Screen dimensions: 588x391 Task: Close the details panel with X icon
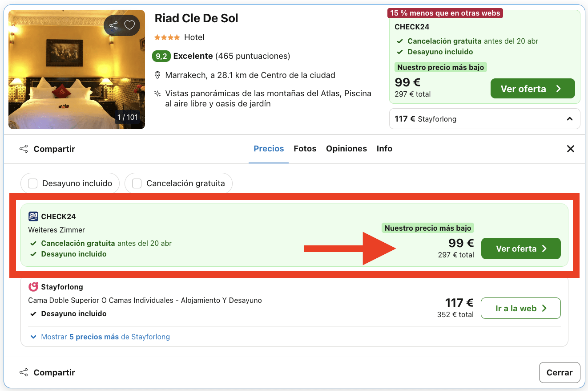[571, 149]
